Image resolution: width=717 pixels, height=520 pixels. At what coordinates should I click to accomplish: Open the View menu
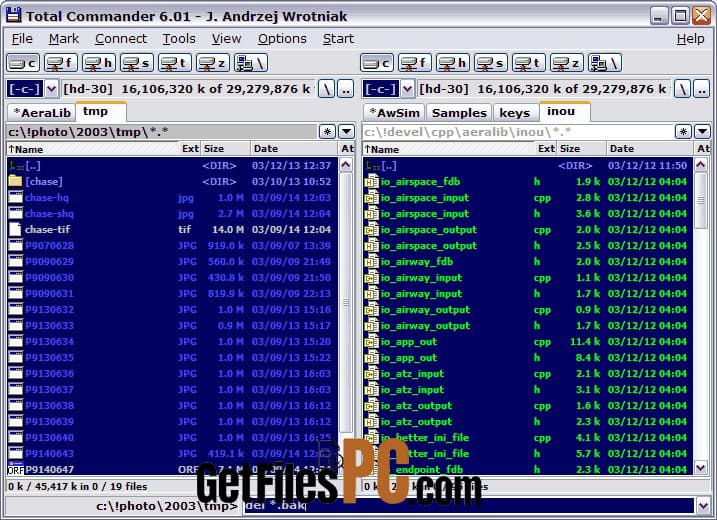coord(226,39)
